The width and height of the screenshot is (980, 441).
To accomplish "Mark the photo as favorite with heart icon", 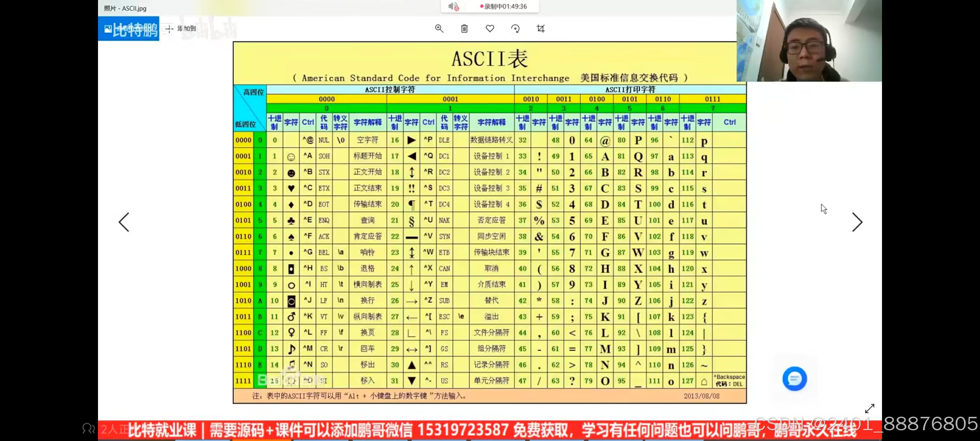I will [490, 29].
